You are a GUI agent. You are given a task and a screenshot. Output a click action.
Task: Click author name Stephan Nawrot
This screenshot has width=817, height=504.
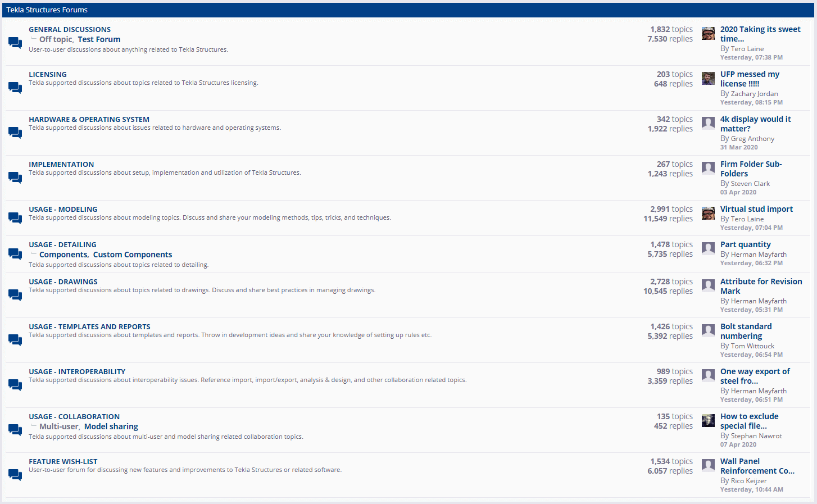(x=756, y=436)
